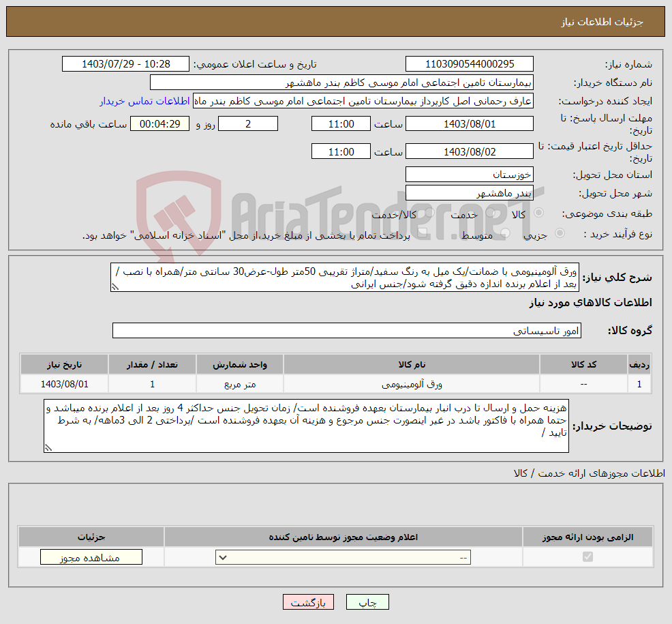Click the need date cell 1403/08/01

tap(64, 384)
